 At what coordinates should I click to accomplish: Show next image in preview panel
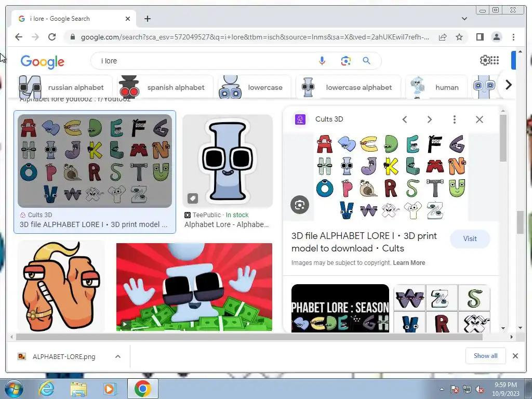[x=430, y=119]
